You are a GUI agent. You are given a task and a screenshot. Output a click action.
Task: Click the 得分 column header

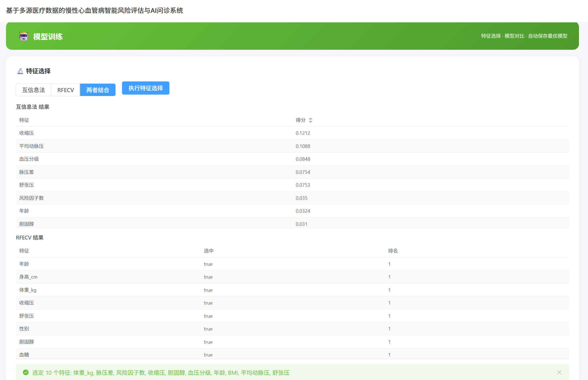coord(300,120)
